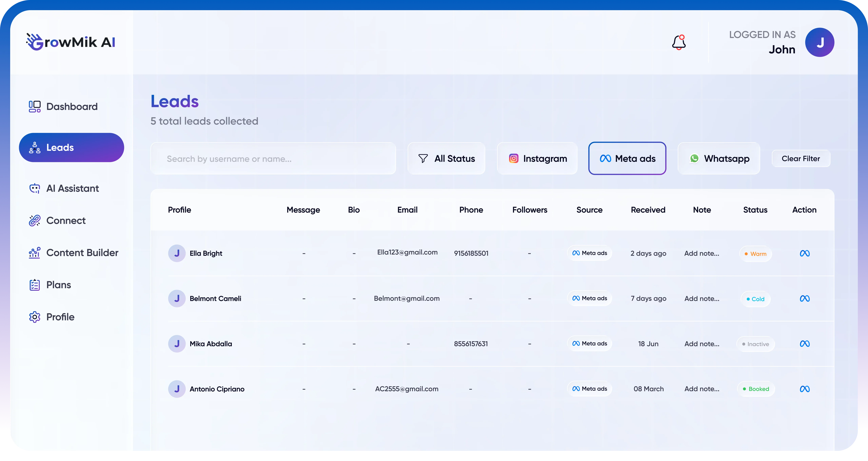Click Meta ads source badge for Antonio Cipriano
Image resolution: width=868 pixels, height=461 pixels.
(589, 389)
